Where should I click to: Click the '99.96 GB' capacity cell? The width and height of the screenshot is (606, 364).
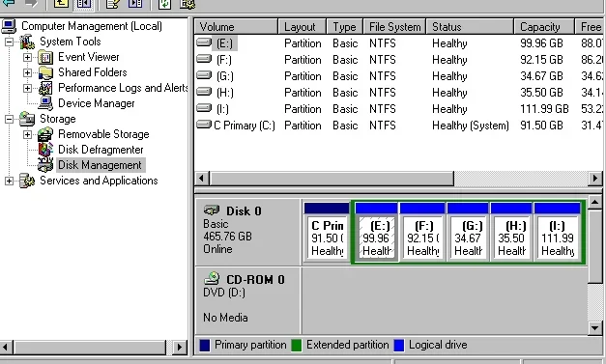pyautogui.click(x=541, y=43)
